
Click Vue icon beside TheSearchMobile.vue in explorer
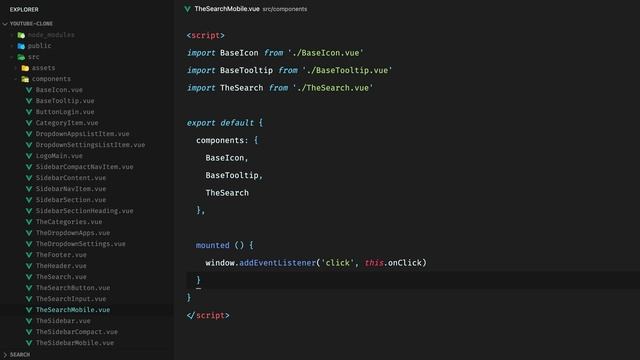pos(29,310)
